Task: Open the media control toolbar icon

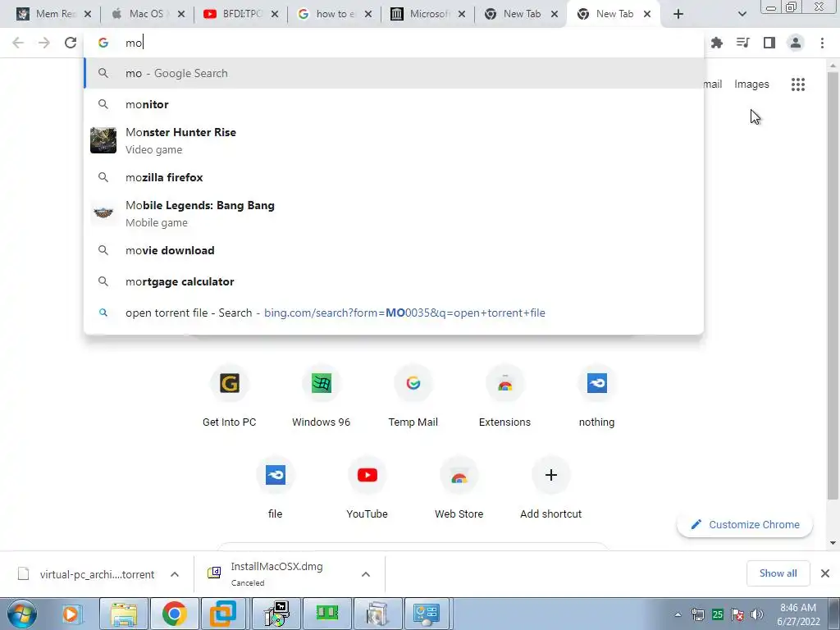Action: (x=743, y=43)
